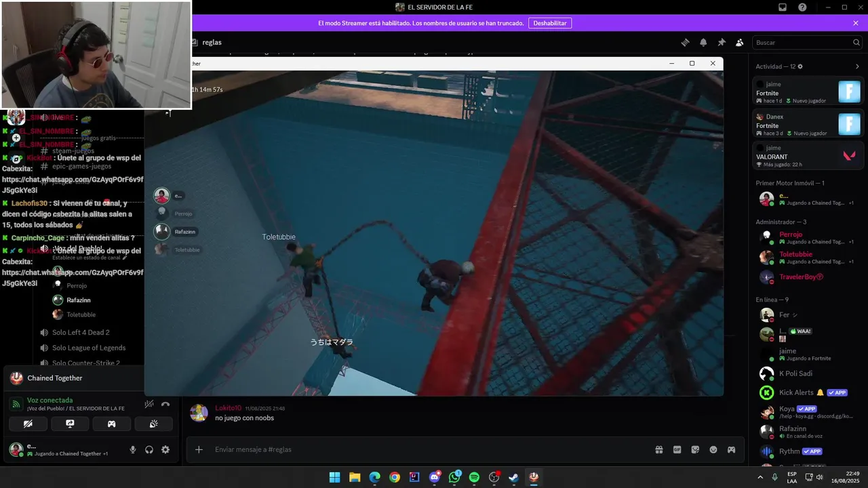
Task: Open Danex Fortnite activity card
Action: [x=809, y=125]
